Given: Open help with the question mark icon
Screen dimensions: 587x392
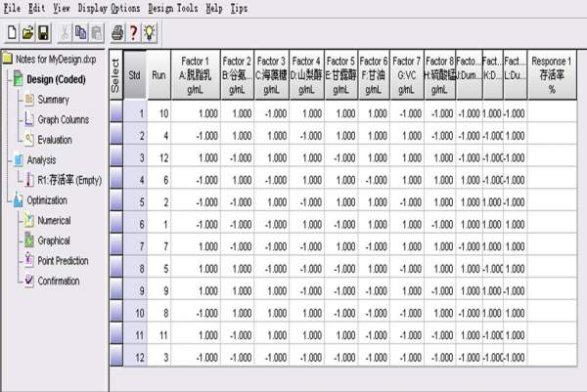Looking at the screenshot, I should click(133, 32).
